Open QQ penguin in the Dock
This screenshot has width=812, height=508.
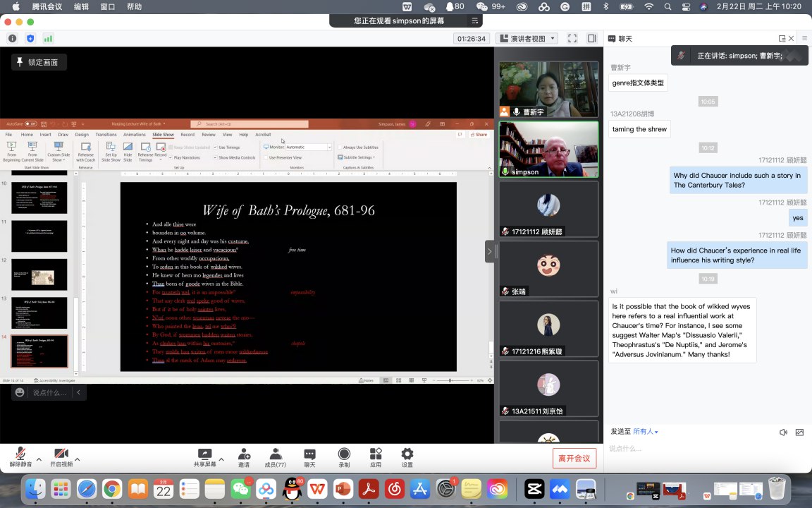coord(292,489)
